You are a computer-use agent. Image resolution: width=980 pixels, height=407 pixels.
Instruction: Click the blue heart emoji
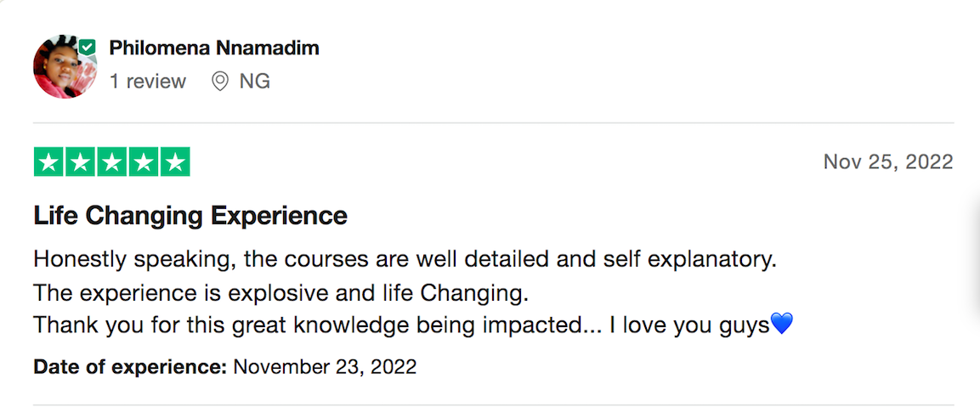point(782,324)
